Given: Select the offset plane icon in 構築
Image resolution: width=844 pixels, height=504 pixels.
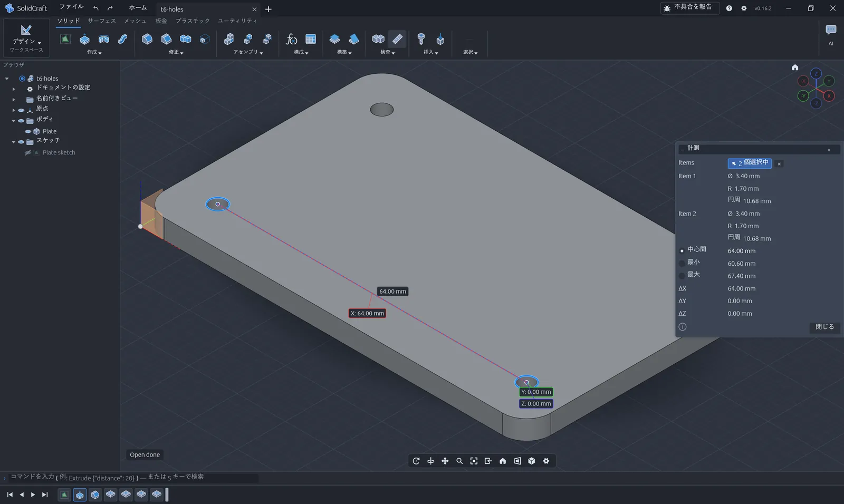Looking at the screenshot, I should pos(334,39).
